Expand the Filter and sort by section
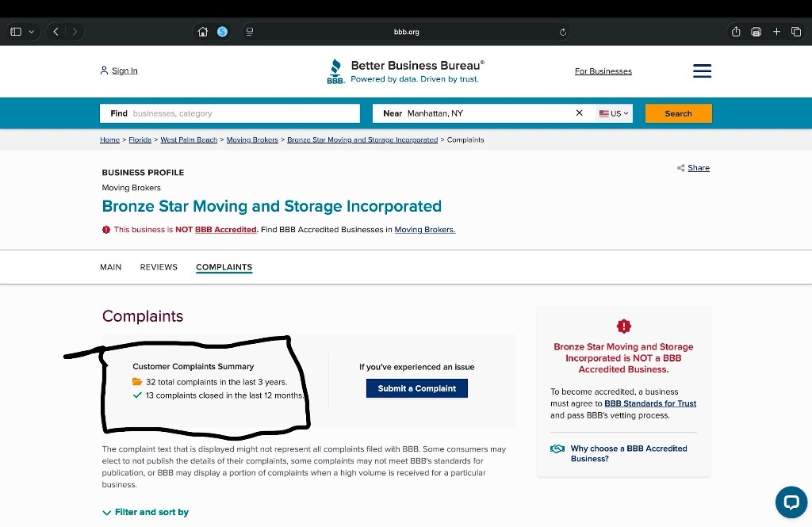This screenshot has height=527, width=812. 146,512
